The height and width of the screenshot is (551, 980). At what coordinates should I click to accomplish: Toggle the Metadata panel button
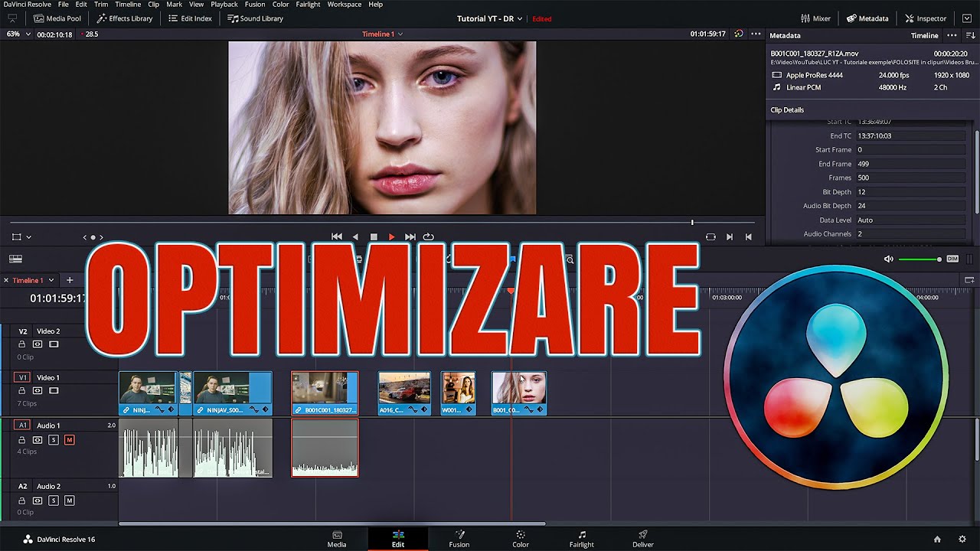[x=867, y=18]
